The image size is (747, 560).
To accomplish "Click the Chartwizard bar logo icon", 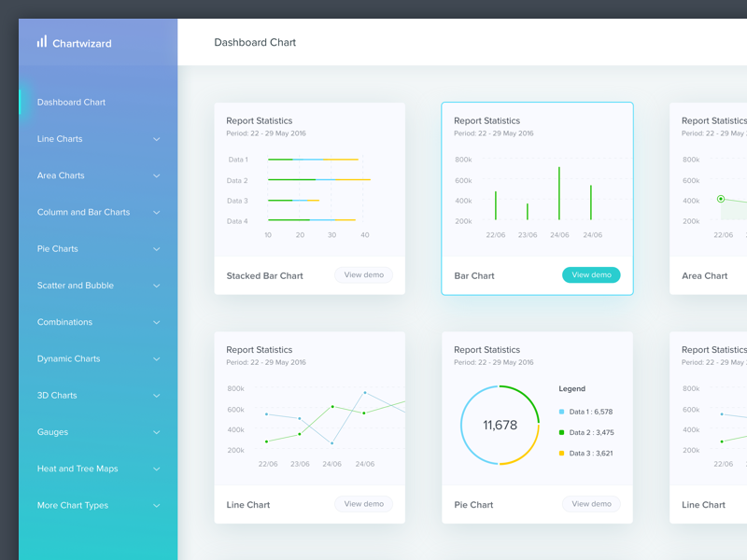I will point(42,42).
